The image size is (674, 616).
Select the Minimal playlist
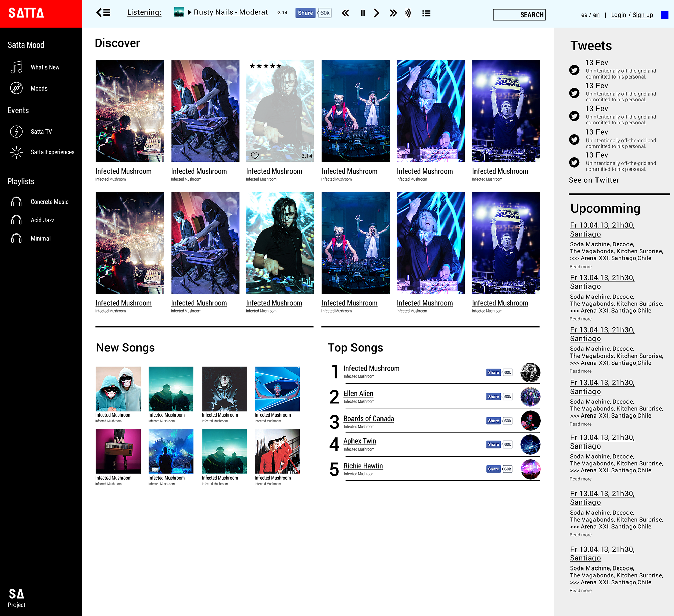[40, 239]
